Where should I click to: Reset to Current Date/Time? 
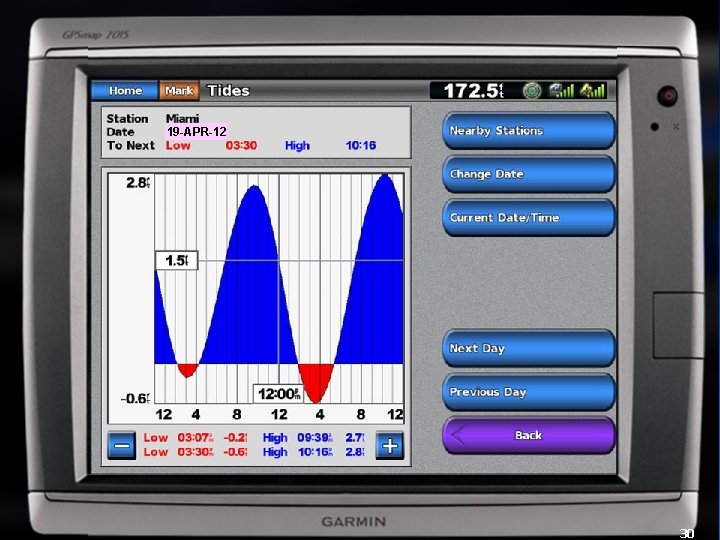(529, 218)
